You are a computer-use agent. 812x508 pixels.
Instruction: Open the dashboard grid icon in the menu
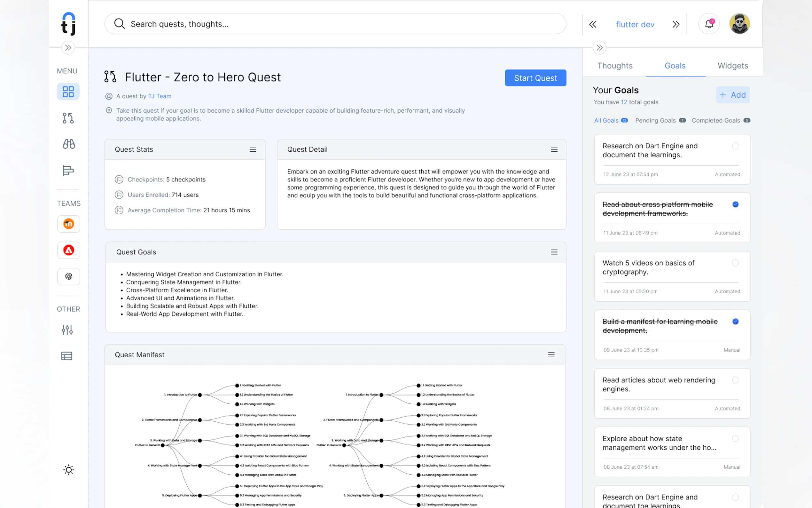68,91
